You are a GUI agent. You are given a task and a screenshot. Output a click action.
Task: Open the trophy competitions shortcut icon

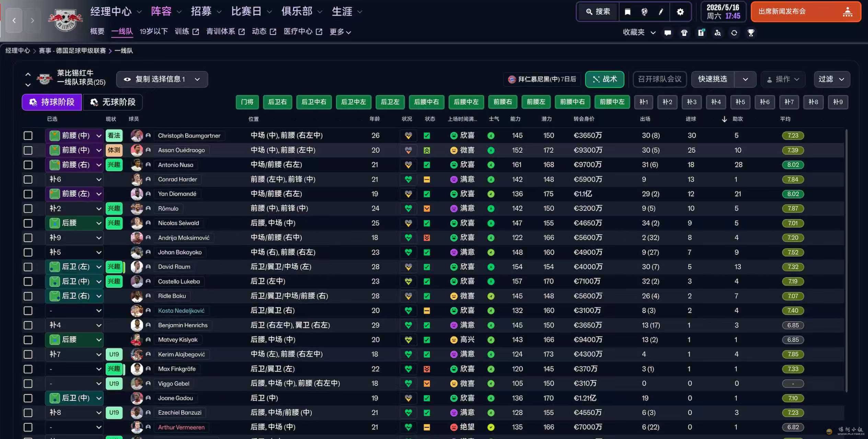751,33
